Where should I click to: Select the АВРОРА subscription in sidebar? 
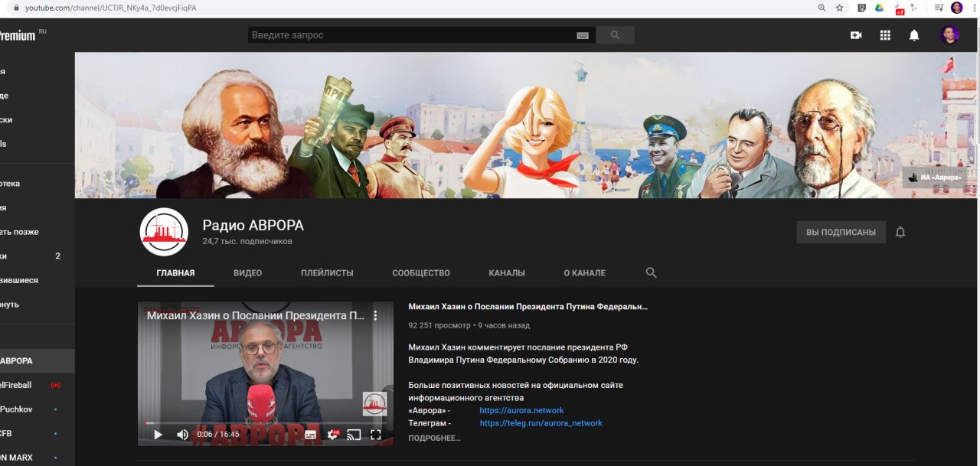coord(37,361)
